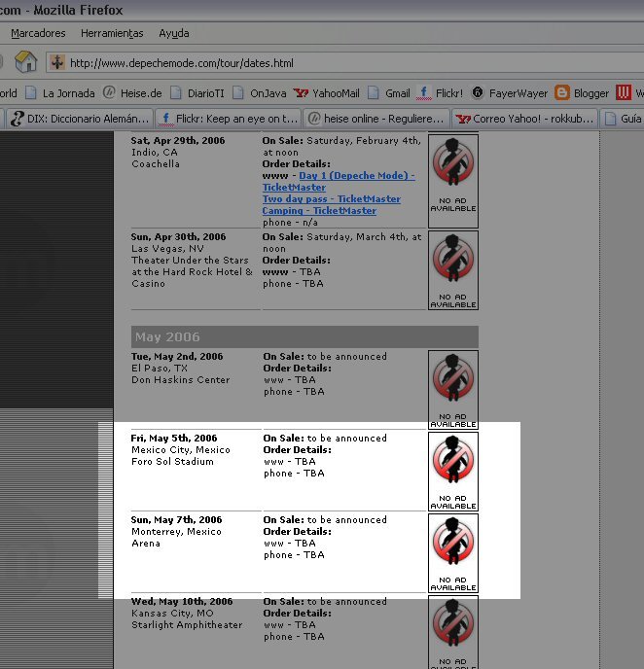The width and height of the screenshot is (644, 669).
Task: Click the depechemode.com address bar
Action: click(344, 63)
